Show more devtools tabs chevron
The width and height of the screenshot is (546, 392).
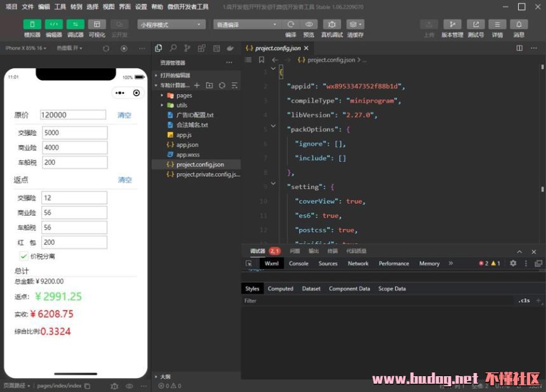tap(451, 263)
